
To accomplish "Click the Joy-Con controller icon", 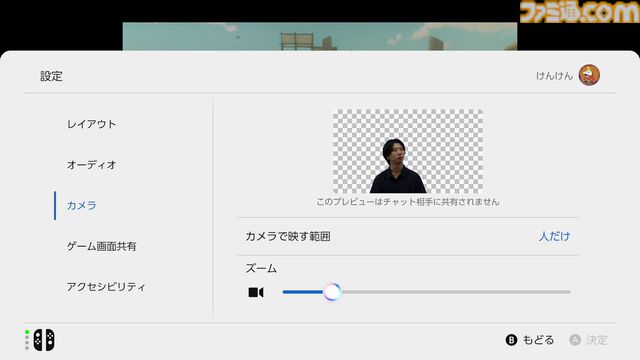I will pyautogui.click(x=44, y=340).
